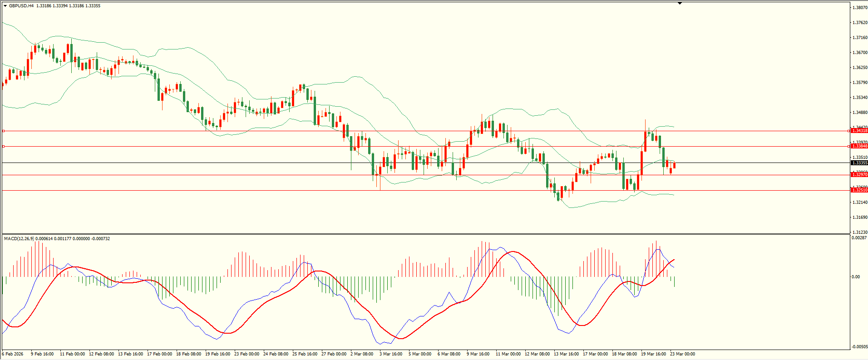Click the MACD(12,26,9) indicator label

tap(18, 239)
